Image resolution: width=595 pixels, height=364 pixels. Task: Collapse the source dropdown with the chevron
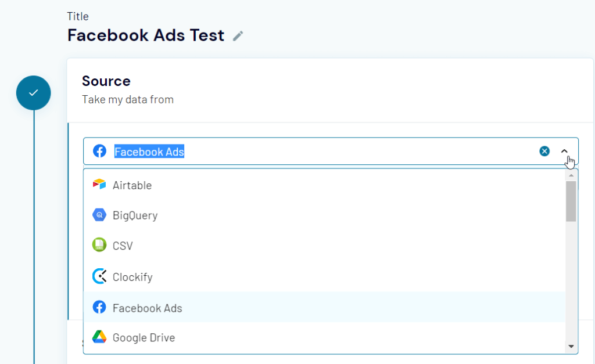point(563,152)
